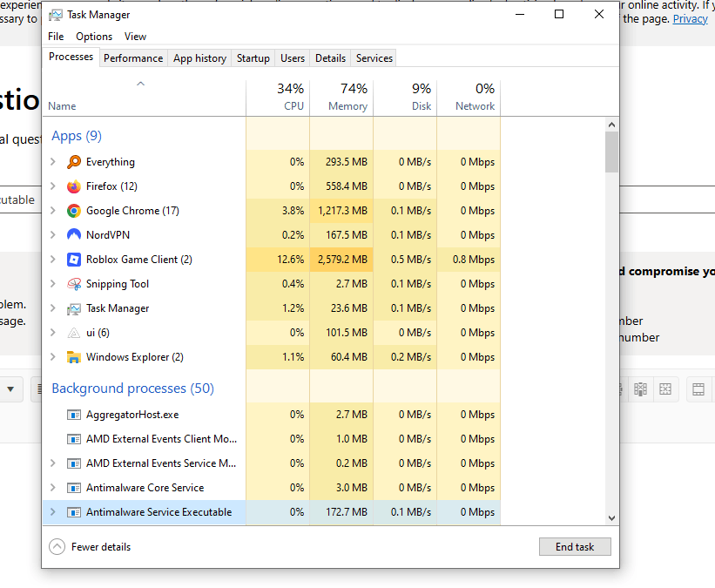Click Roblox CPU value 12.6%
Screen dimensions: 715x588
point(291,260)
